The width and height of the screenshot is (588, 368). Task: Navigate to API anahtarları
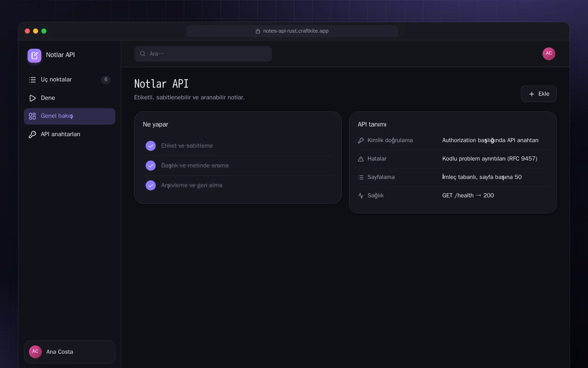pyautogui.click(x=69, y=135)
